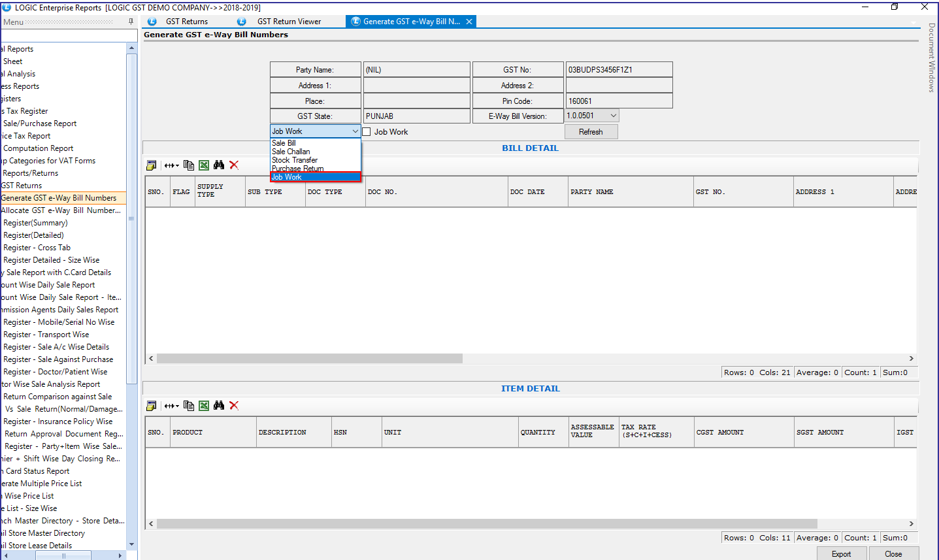The image size is (939, 560).
Task: Click the Place input field
Action: coord(416,101)
